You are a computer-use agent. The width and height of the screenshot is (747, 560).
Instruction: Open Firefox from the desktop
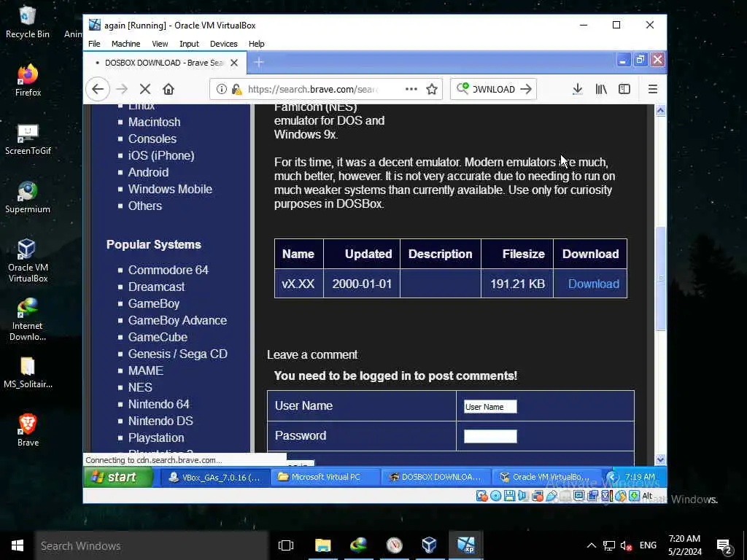click(28, 80)
